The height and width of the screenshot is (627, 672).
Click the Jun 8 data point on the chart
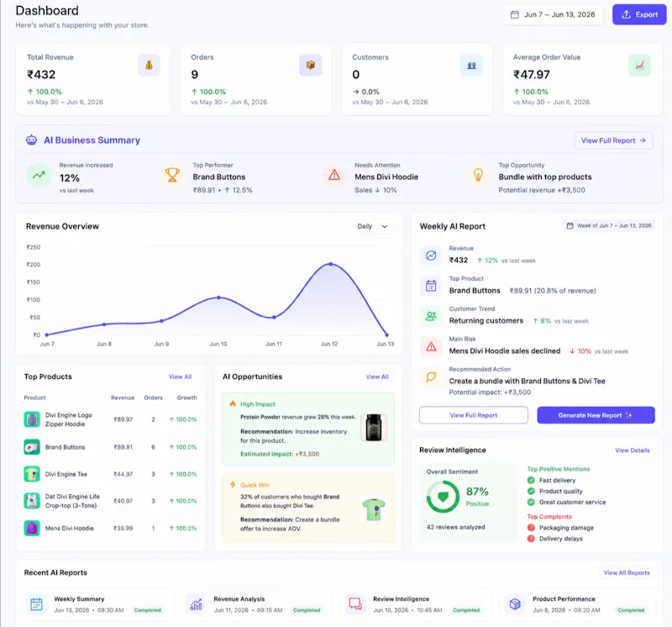click(x=104, y=324)
